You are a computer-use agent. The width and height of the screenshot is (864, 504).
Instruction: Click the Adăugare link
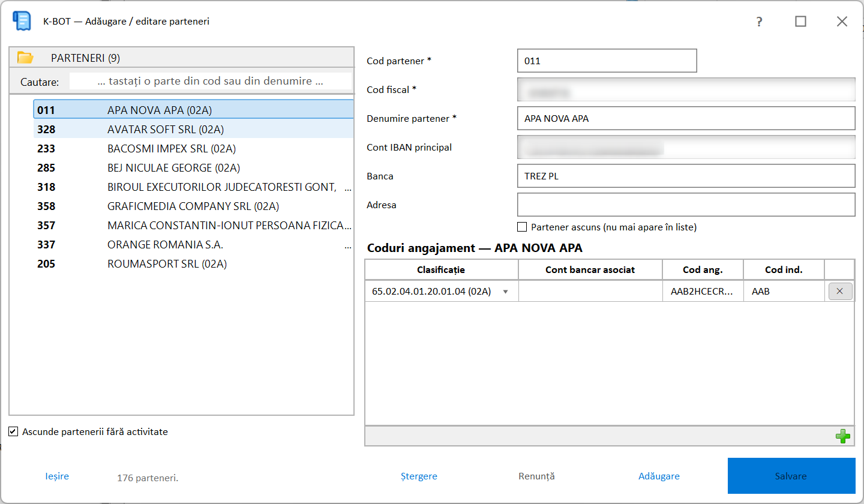(x=659, y=476)
